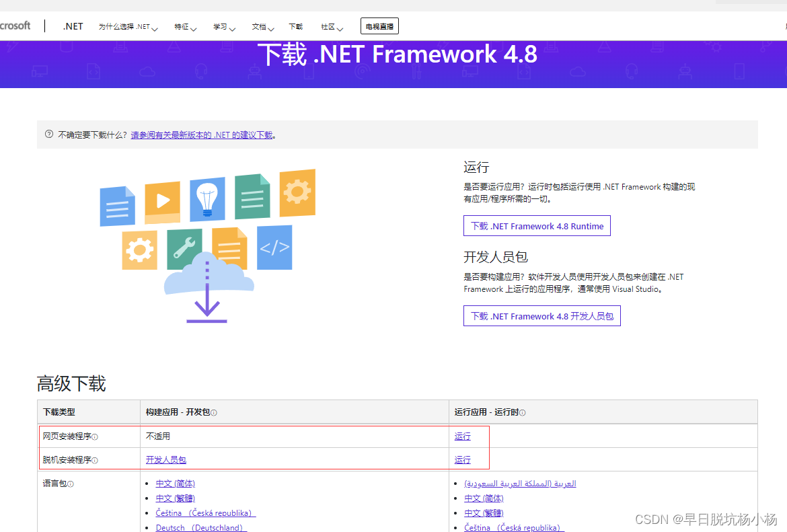Image resolution: width=787 pixels, height=532 pixels.
Task: Click info icon next to 运行应用 - 运行时
Action: [523, 412]
